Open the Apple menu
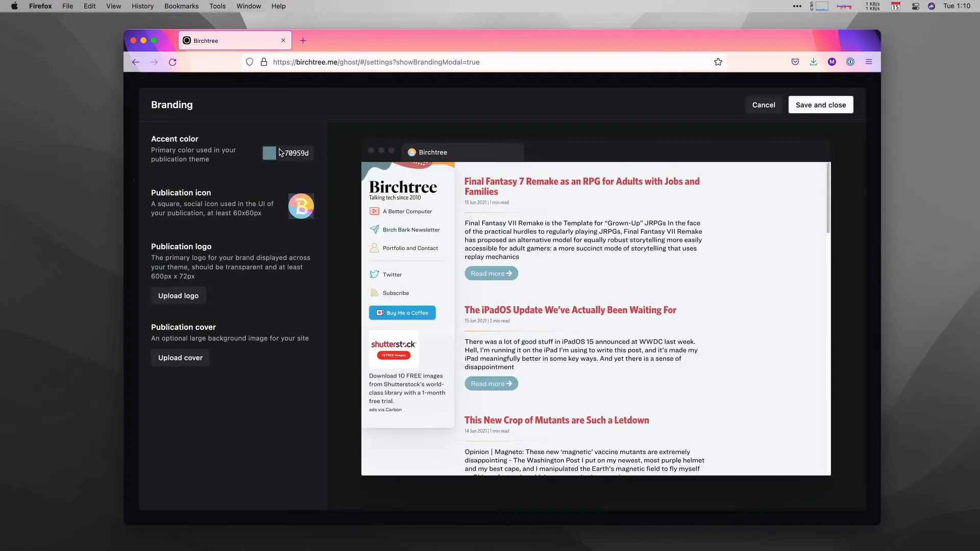This screenshot has height=551, width=980. click(14, 6)
